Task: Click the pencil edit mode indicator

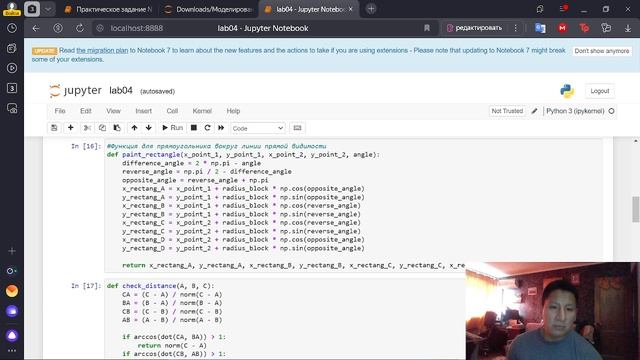Action: pyautogui.click(x=534, y=111)
